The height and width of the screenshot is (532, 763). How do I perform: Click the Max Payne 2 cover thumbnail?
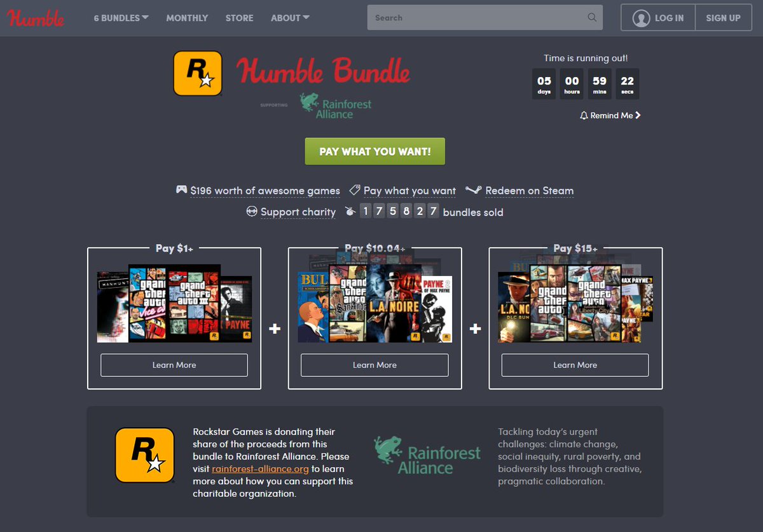[437, 309]
